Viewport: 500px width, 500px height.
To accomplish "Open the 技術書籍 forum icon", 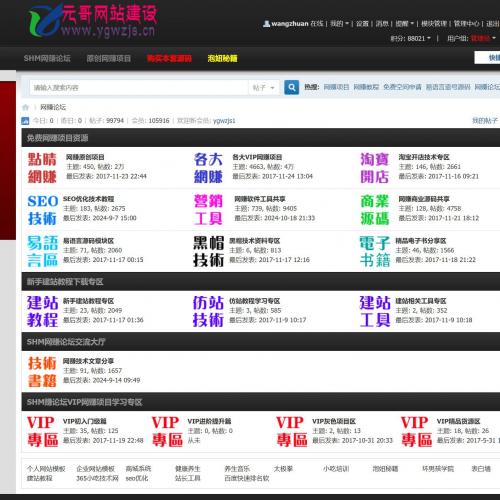I will (x=42, y=372).
